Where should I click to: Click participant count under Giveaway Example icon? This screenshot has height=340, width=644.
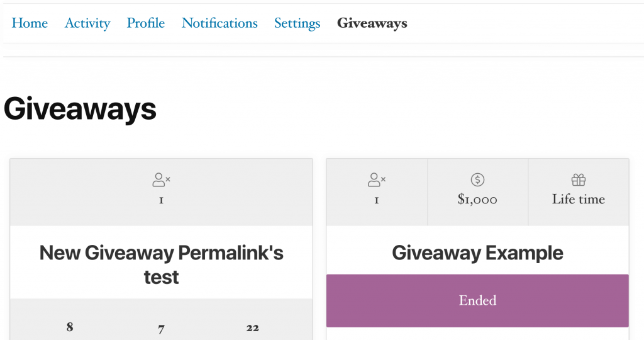(x=377, y=200)
